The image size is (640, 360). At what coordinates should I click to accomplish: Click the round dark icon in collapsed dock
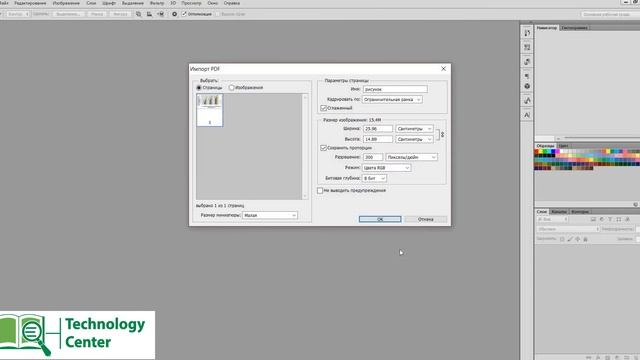tap(527, 87)
